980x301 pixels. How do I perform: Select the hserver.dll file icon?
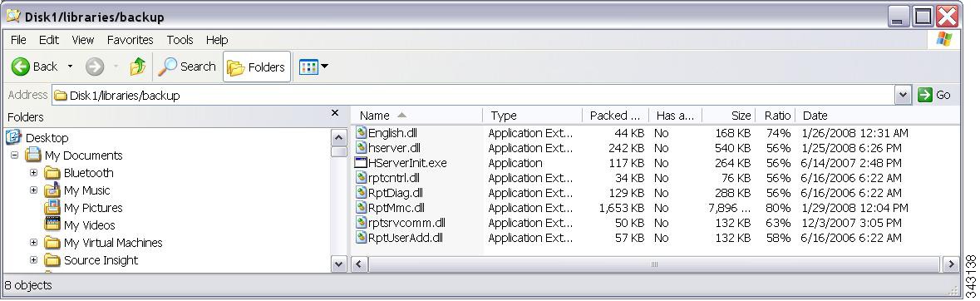tap(361, 148)
